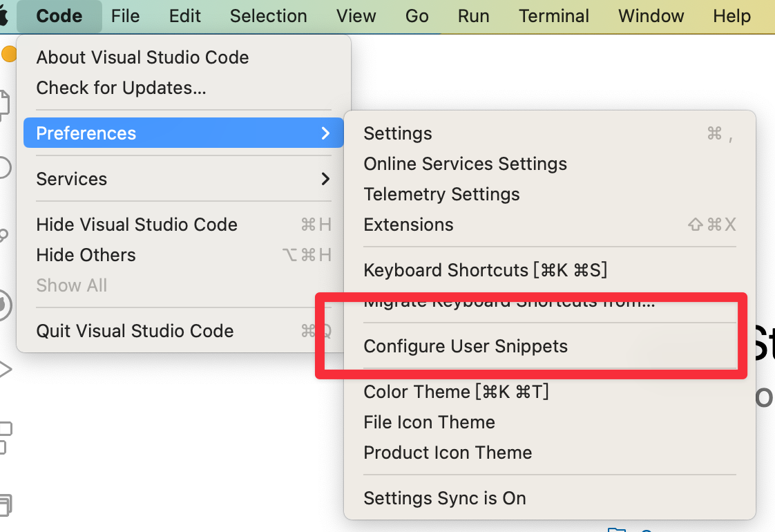
Task: Open Explorer files icon in activity bar
Action: (4, 104)
